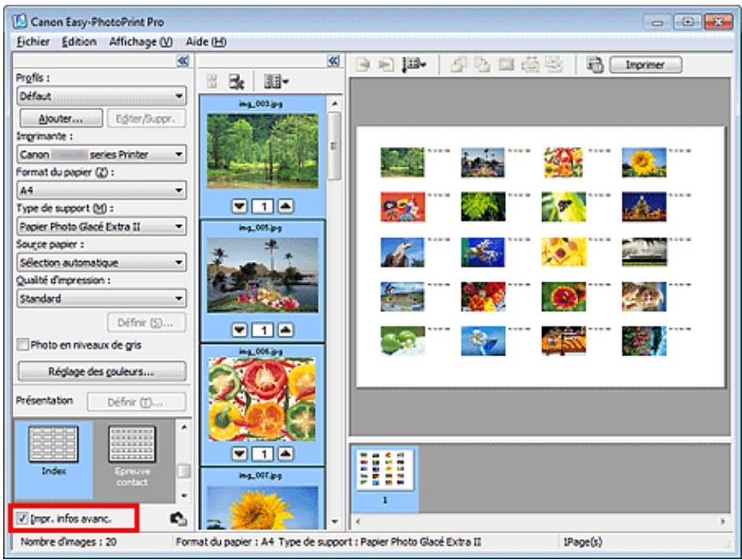Select the peppers image img_006.jpg thumbnail

click(263, 399)
